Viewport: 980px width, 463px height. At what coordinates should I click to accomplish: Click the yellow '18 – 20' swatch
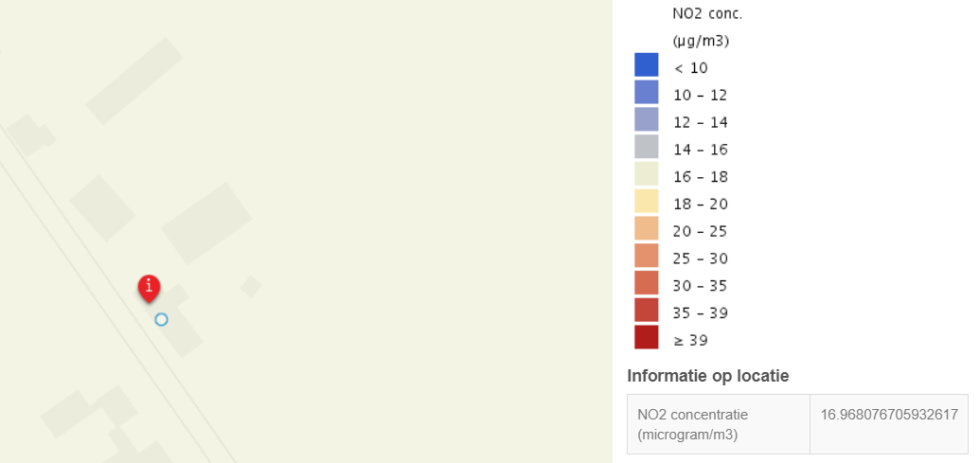pyautogui.click(x=647, y=201)
